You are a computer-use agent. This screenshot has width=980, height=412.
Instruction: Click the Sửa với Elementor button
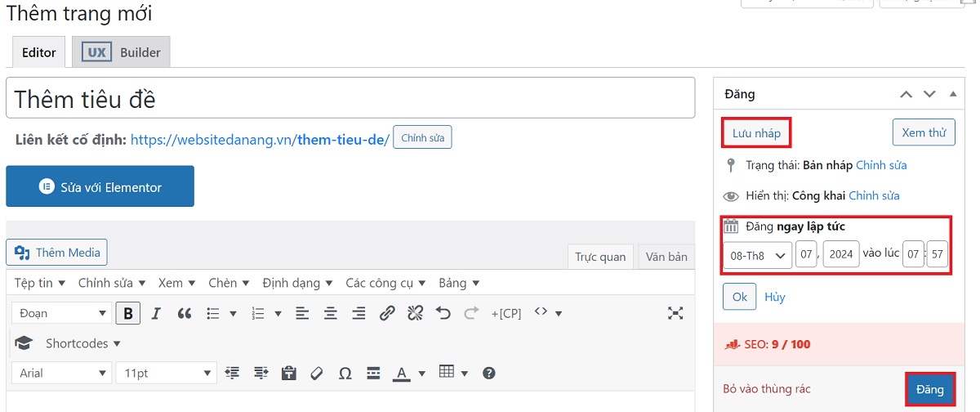[x=100, y=186]
